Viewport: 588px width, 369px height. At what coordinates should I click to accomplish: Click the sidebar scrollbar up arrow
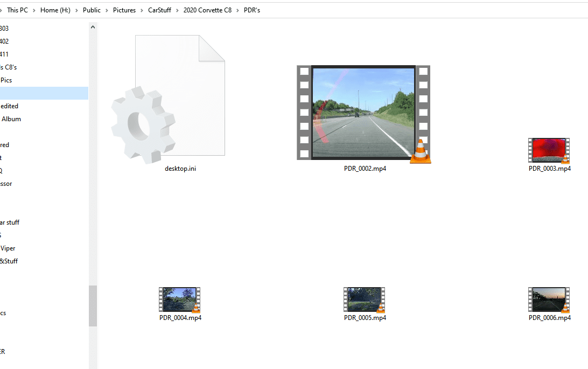[93, 27]
